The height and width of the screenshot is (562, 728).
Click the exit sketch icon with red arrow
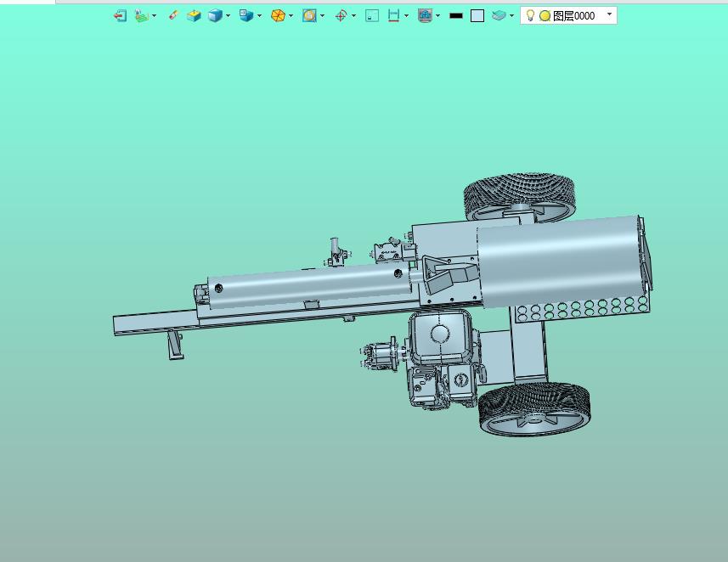click(x=121, y=16)
